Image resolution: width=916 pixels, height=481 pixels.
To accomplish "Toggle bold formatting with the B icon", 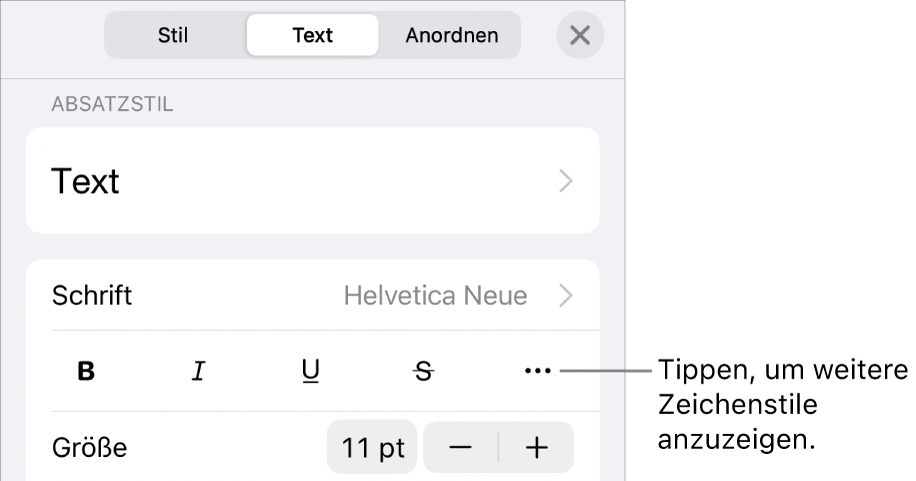I will click(x=87, y=372).
